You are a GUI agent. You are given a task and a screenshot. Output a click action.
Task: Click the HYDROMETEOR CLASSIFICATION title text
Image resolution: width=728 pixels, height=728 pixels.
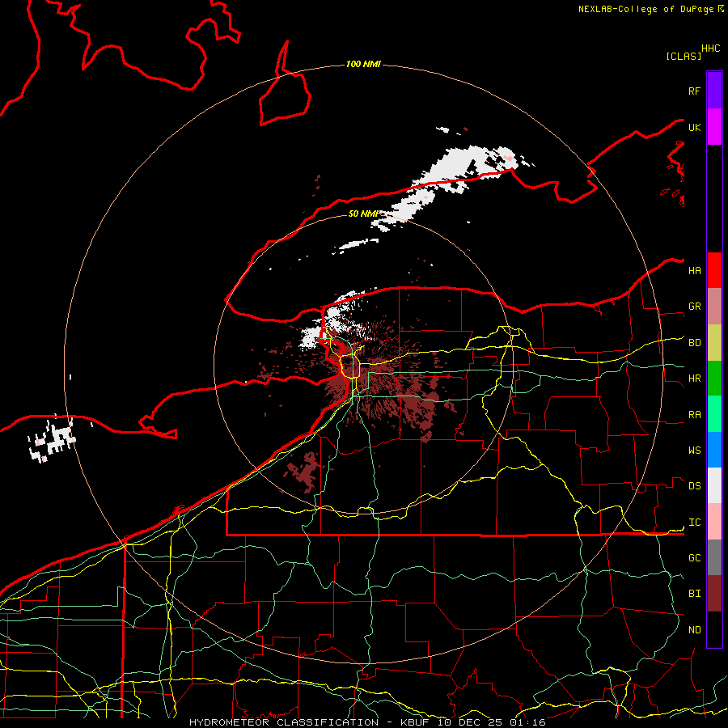(284, 722)
